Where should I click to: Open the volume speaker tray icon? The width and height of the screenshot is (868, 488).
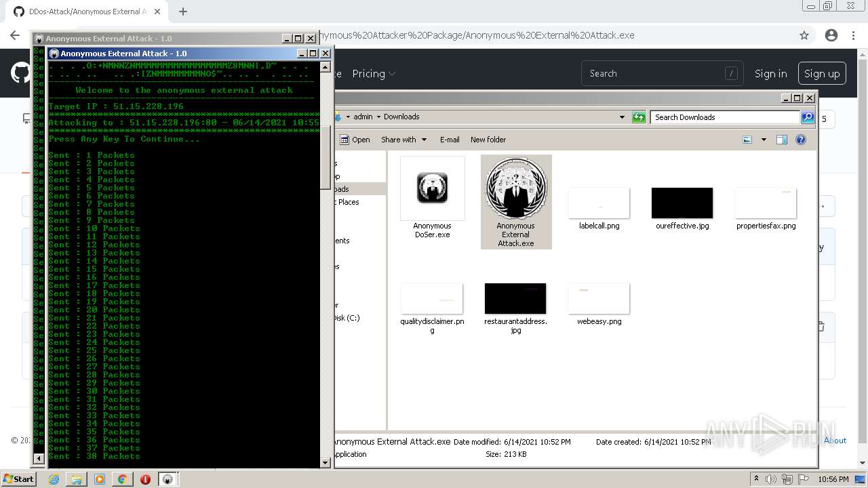(771, 479)
